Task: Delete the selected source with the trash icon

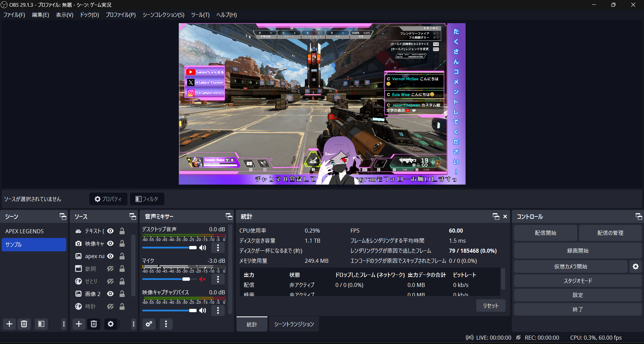Action: point(94,324)
